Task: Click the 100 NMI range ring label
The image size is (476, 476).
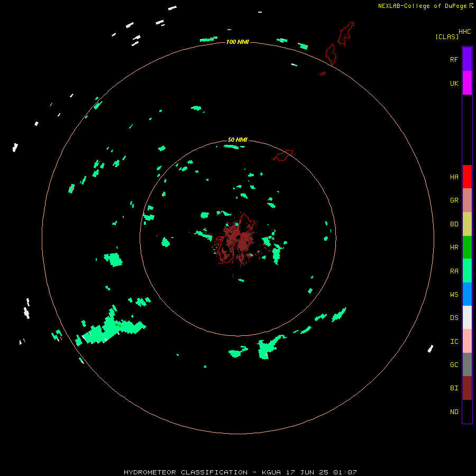Action: click(237, 42)
